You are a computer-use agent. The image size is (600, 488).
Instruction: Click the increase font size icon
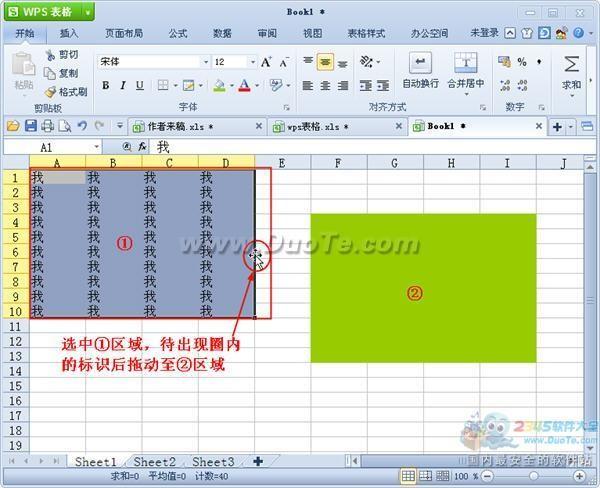(x=266, y=62)
